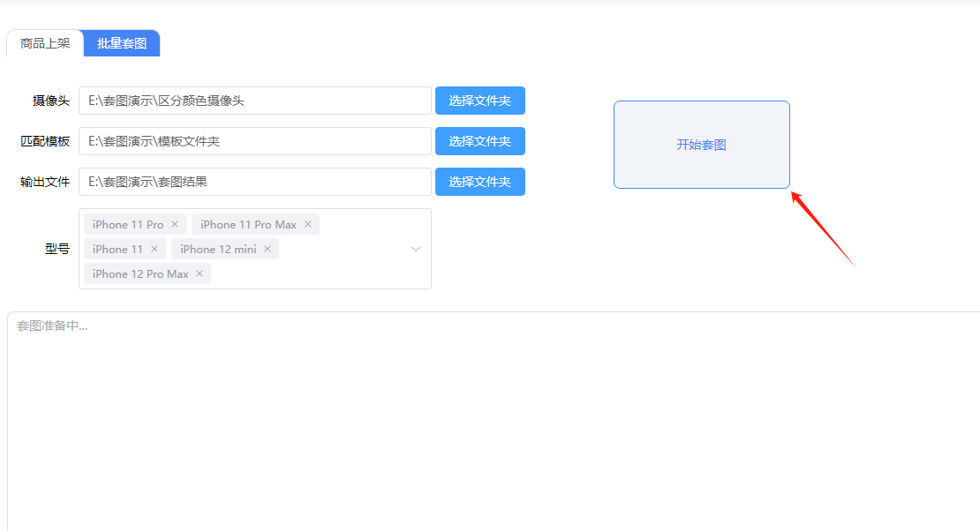980x531 pixels.
Task: Select the iPhone 12 mini tag text
Action: click(218, 250)
